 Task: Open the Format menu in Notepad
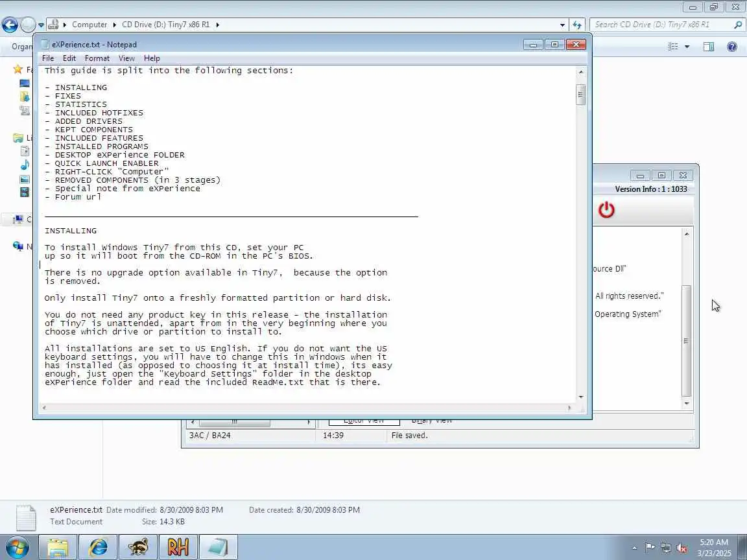pos(97,58)
